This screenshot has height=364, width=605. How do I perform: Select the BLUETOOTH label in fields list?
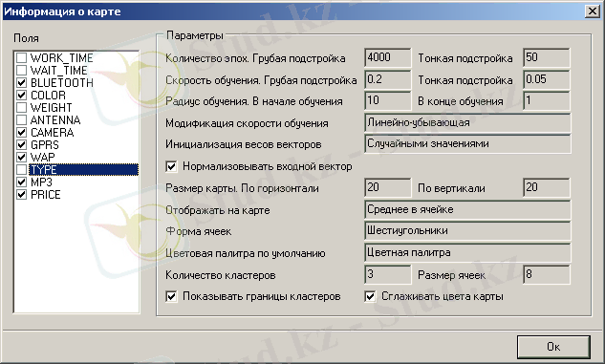tap(62, 83)
